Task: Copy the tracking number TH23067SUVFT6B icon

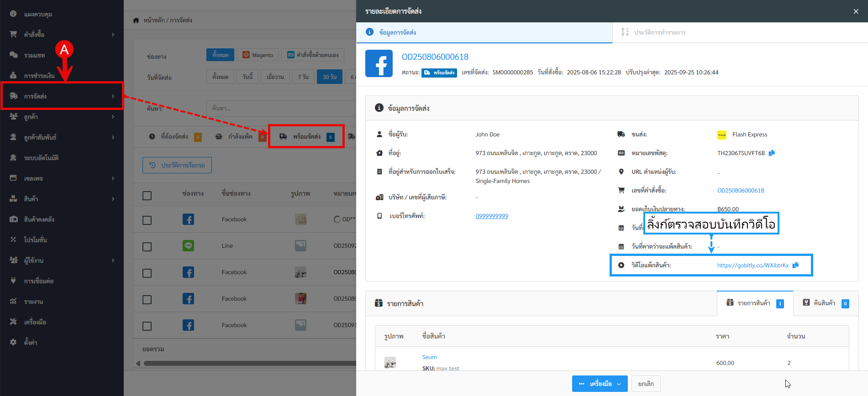Action: coord(772,153)
